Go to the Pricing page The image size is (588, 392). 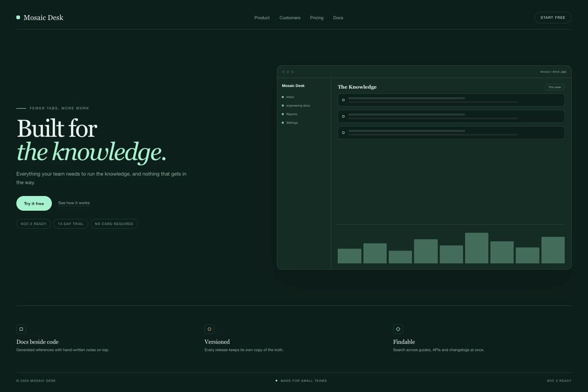coord(317,18)
